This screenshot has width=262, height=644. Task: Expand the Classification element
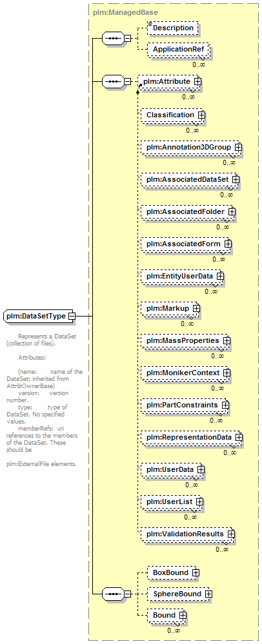tap(201, 115)
